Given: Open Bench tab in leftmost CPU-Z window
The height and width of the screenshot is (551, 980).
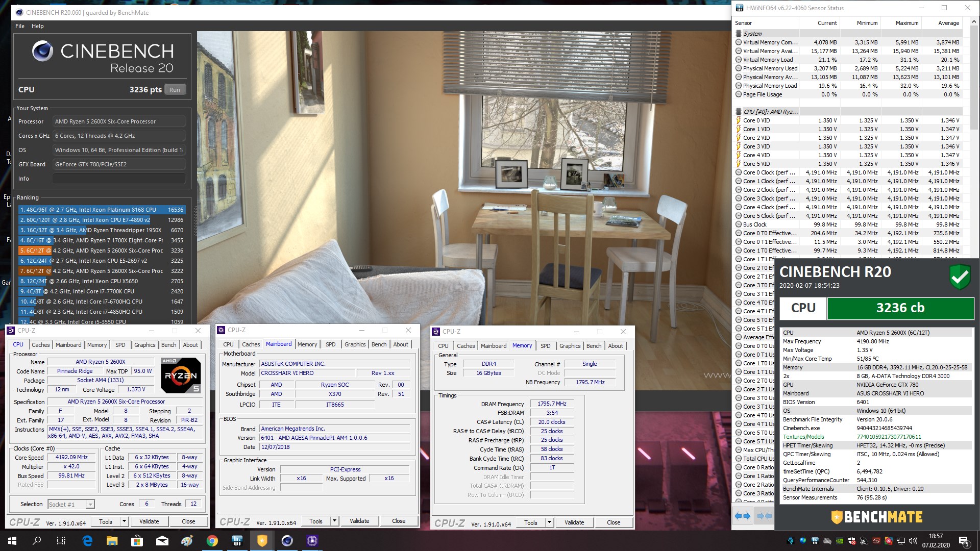Looking at the screenshot, I should [169, 345].
